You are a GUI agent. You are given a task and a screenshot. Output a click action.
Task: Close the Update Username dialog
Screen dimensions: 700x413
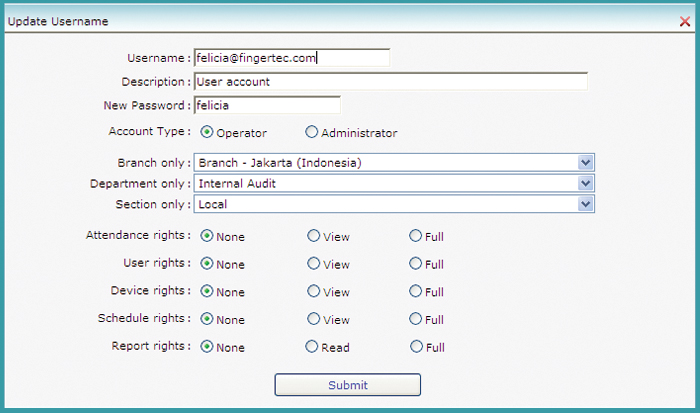point(684,21)
